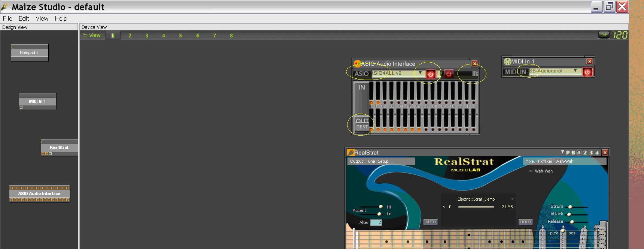644x249 pixels.
Task: Switch to the Mixer tab in RealStrat
Action: tap(530, 161)
